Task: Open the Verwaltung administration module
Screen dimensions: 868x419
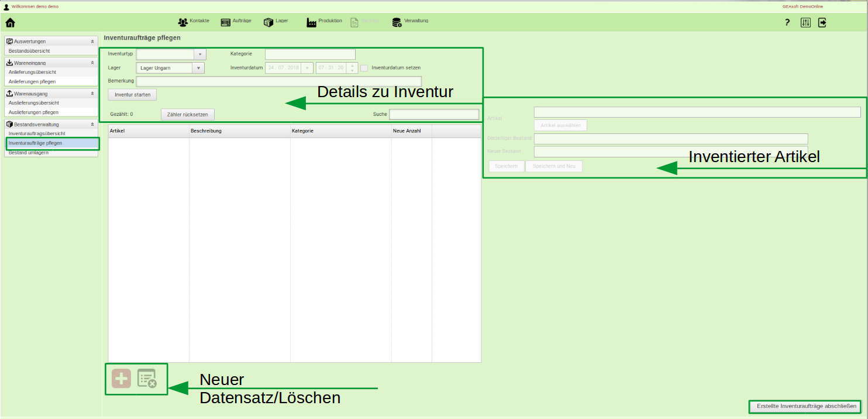Action: 410,22
